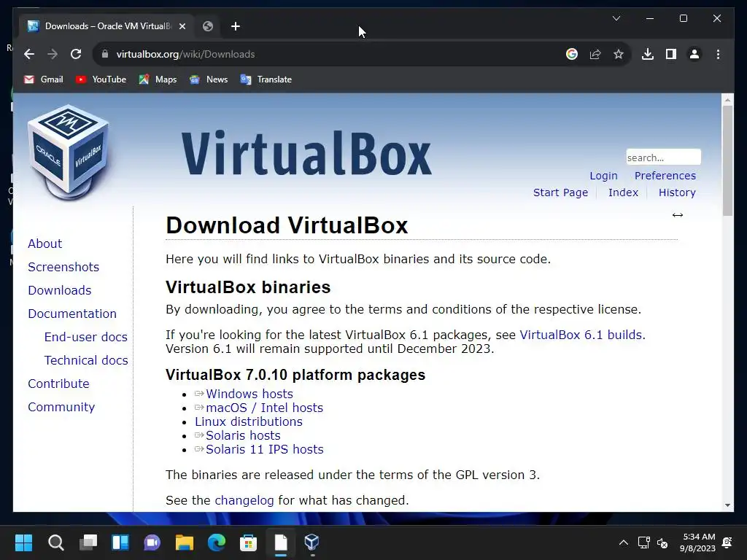Open taskbar Search
747x560 pixels.
click(x=55, y=542)
